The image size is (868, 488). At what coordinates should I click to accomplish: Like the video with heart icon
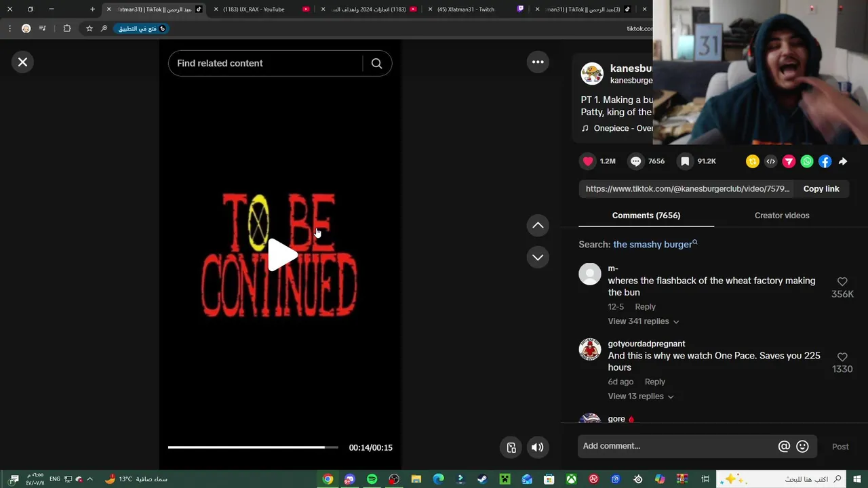pyautogui.click(x=588, y=161)
